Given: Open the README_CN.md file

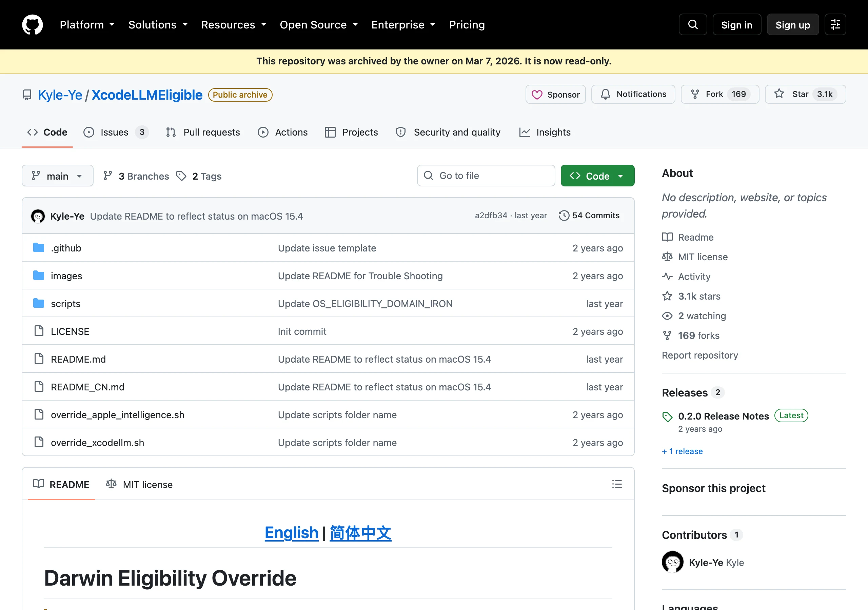Looking at the screenshot, I should (x=88, y=387).
